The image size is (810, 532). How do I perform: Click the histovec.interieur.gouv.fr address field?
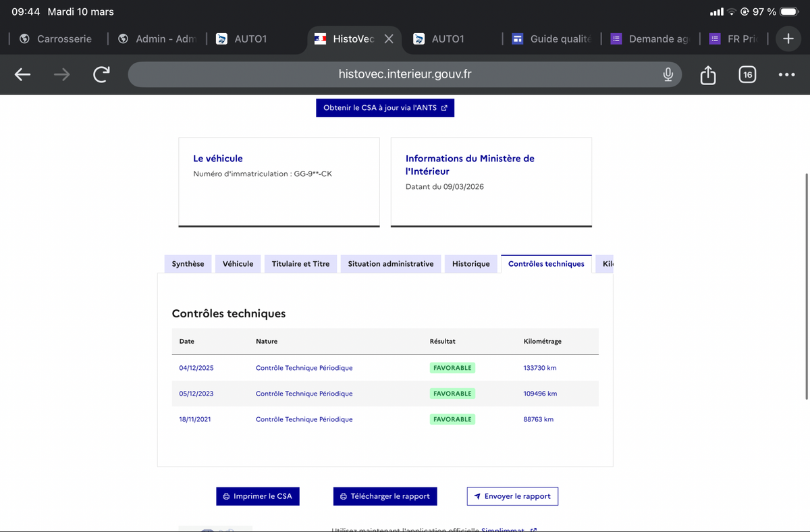405,74
